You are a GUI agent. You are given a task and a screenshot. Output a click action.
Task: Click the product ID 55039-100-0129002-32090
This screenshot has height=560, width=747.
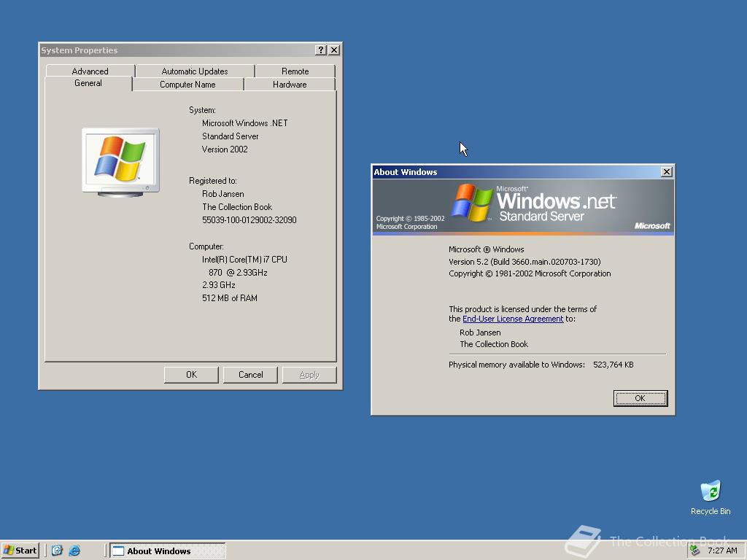coord(249,220)
